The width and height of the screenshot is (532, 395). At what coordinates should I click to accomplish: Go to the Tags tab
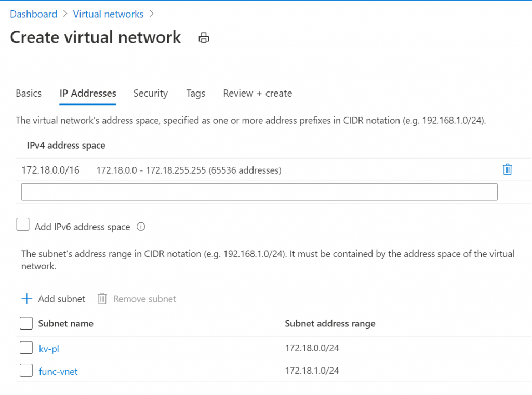(x=195, y=94)
